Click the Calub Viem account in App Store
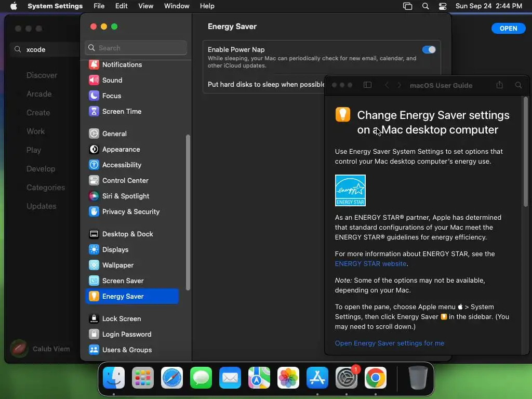The height and width of the screenshot is (399, 532). pos(40,349)
